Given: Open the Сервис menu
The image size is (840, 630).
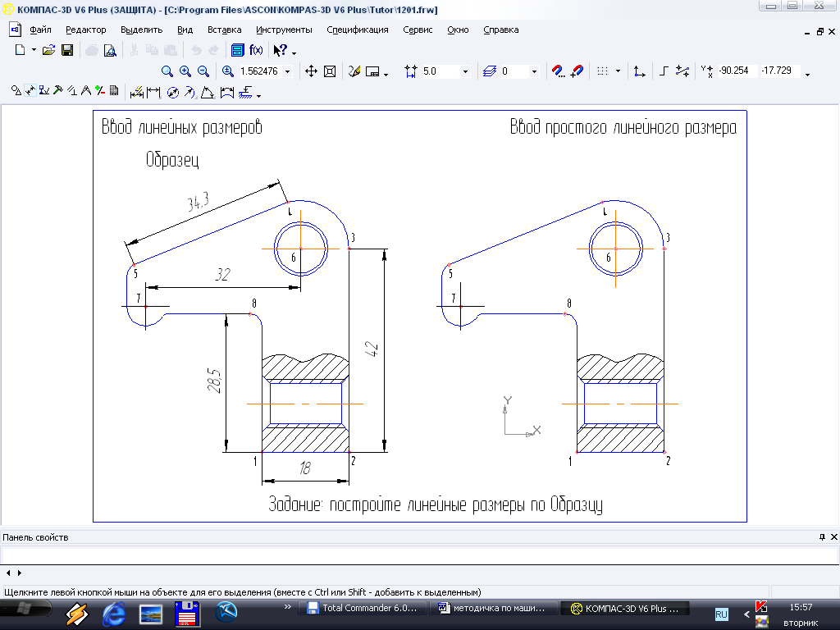Looking at the screenshot, I should (418, 30).
